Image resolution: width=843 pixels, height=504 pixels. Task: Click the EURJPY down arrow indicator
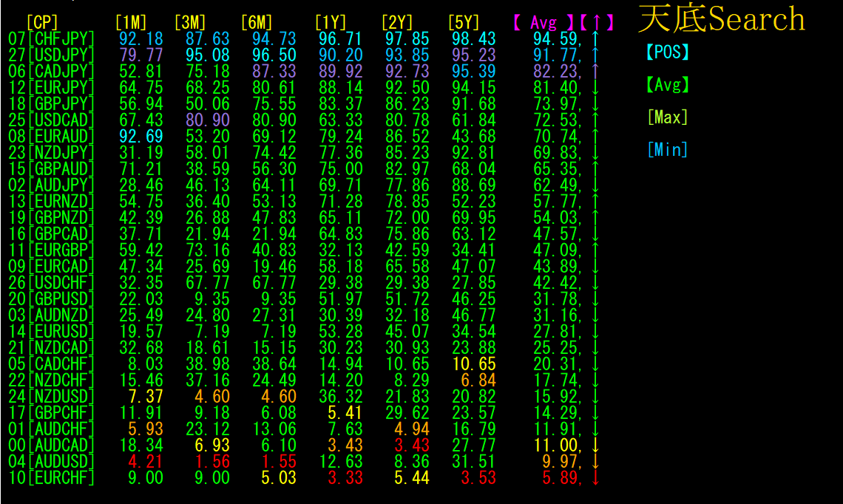(595, 88)
